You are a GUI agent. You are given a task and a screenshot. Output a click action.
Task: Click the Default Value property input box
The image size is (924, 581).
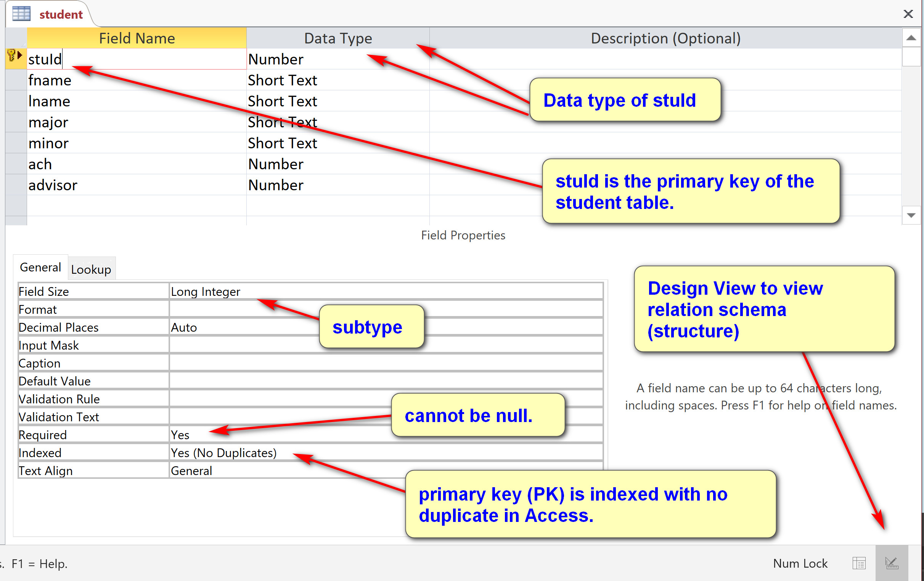pyautogui.click(x=386, y=381)
